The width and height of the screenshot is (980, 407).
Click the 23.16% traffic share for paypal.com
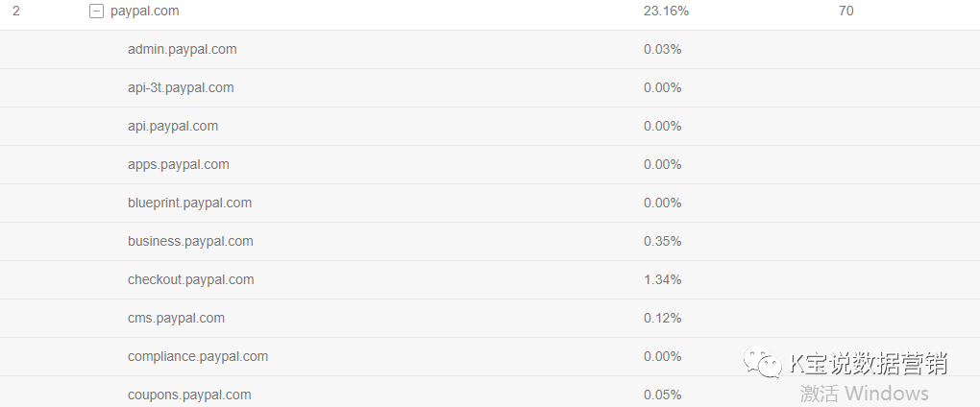666,12
